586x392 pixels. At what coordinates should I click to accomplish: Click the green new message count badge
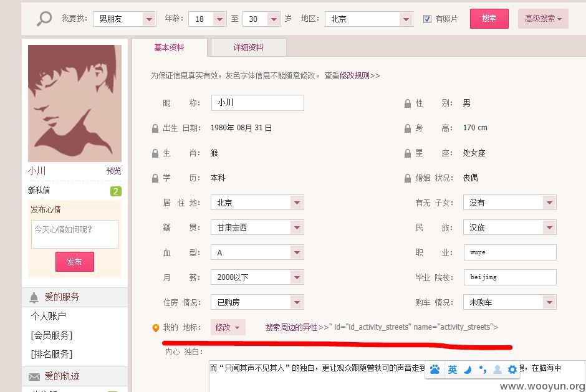[x=116, y=191]
